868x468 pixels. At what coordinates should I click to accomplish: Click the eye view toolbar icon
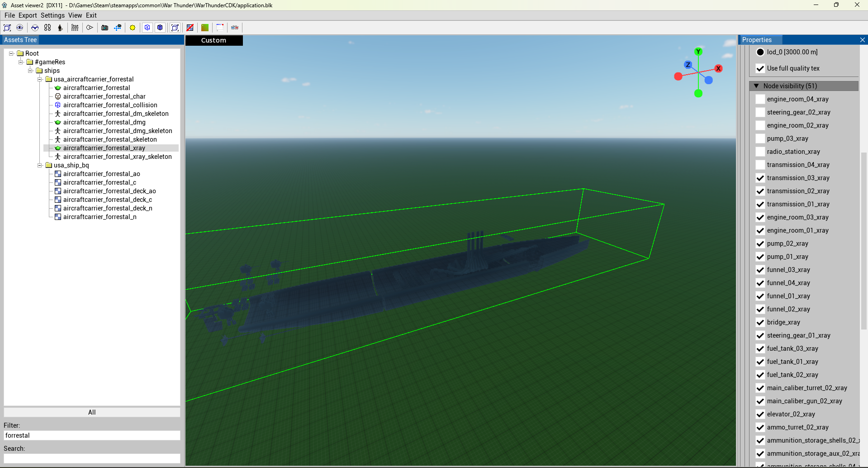(x=20, y=28)
